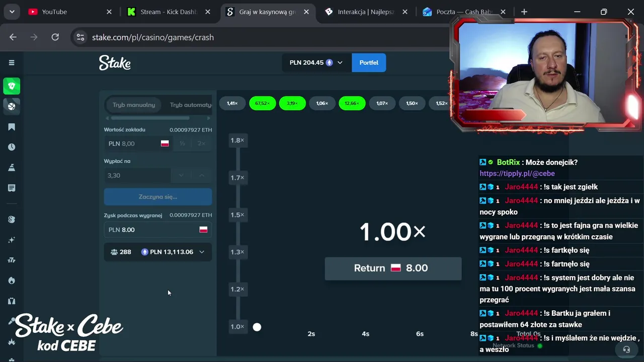
Task: Open the flame hot games icon
Action: (12, 281)
